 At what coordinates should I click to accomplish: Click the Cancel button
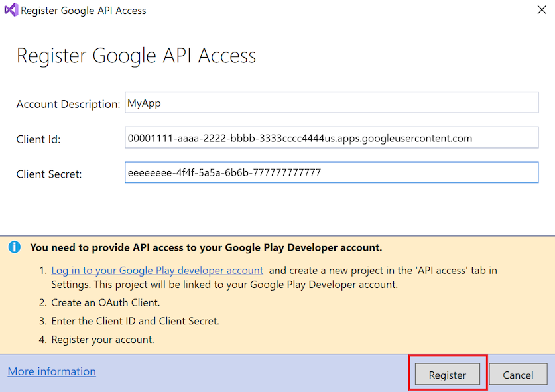pos(518,374)
